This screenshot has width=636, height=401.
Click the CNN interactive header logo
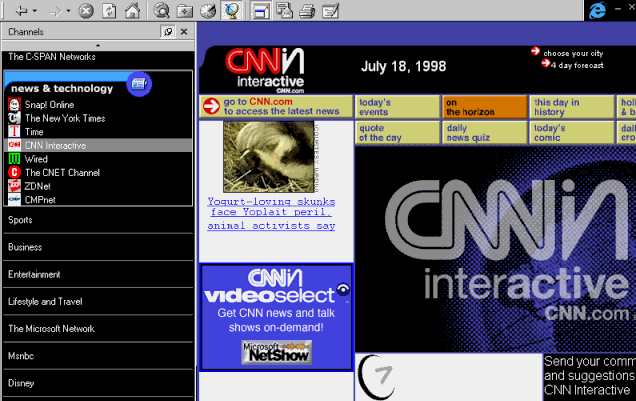pos(265,70)
